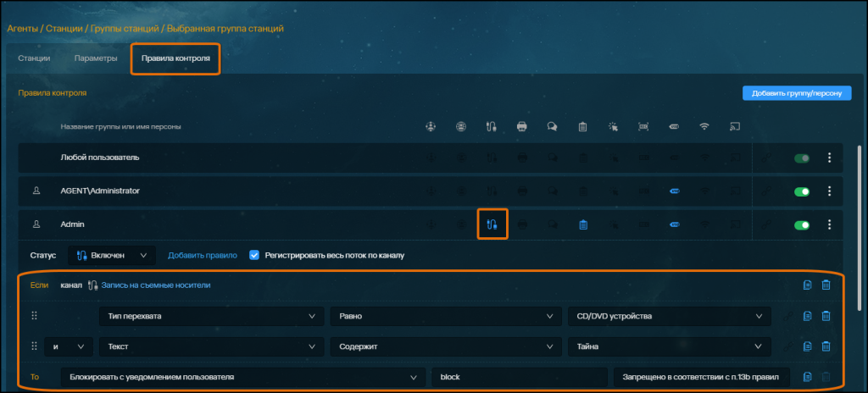Viewport: 868px width, 393px height.
Task: Open the 'Тип перехвата' dropdown
Action: [211, 316]
